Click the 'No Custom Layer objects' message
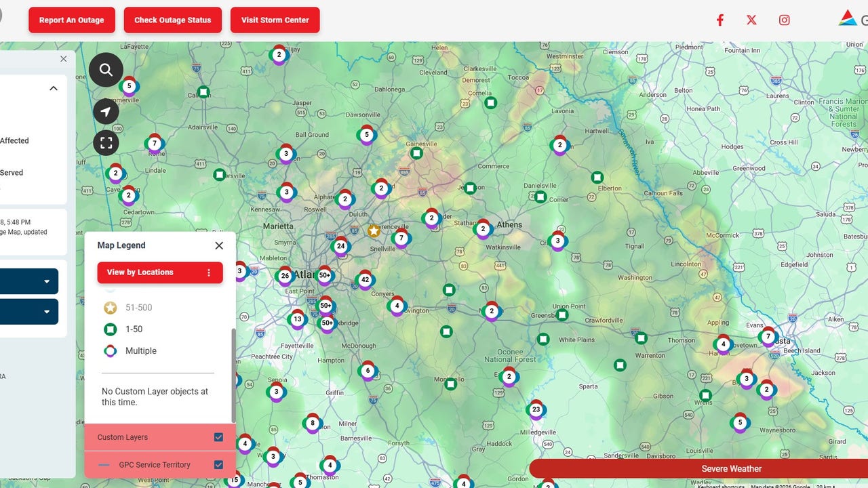 [x=155, y=396]
